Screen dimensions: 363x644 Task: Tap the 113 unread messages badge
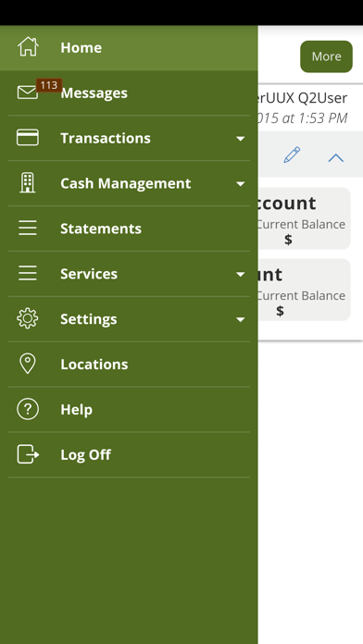click(49, 85)
